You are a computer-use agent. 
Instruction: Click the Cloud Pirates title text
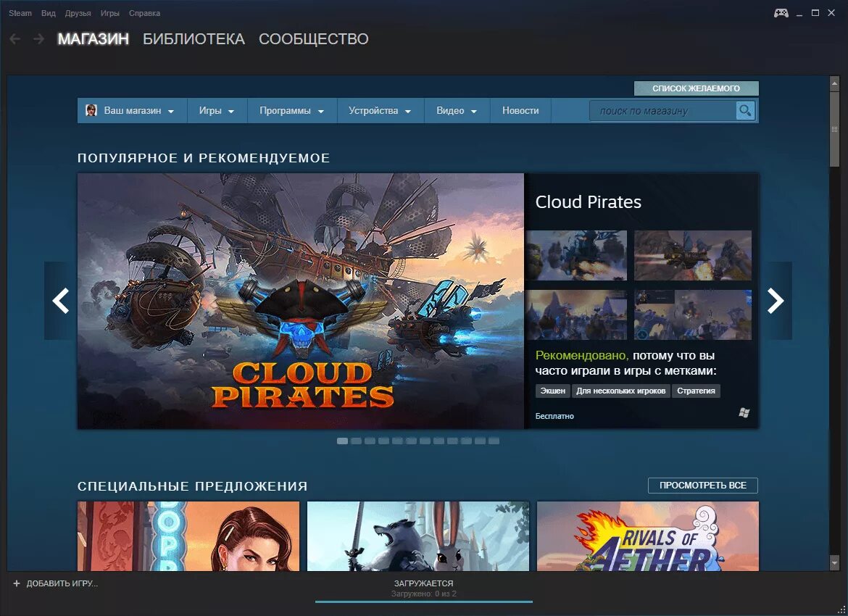589,201
